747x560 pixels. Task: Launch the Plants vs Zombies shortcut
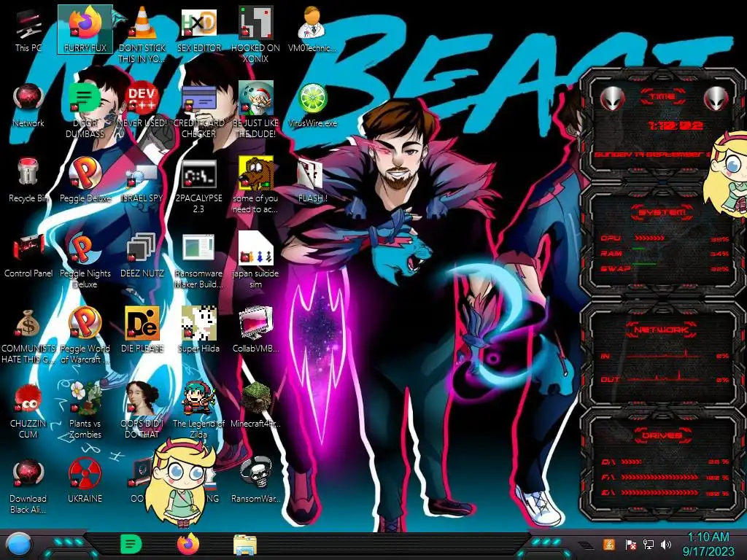[85, 410]
